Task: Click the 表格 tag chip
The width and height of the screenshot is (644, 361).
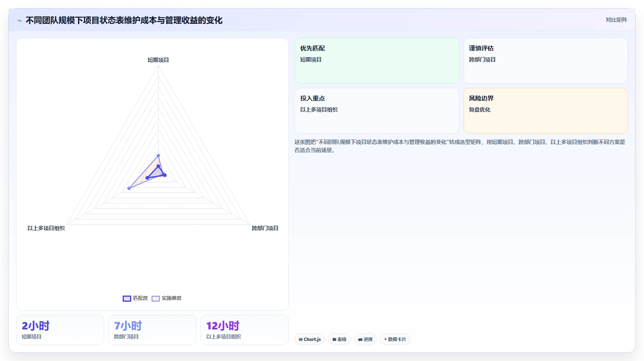Action: click(339, 339)
